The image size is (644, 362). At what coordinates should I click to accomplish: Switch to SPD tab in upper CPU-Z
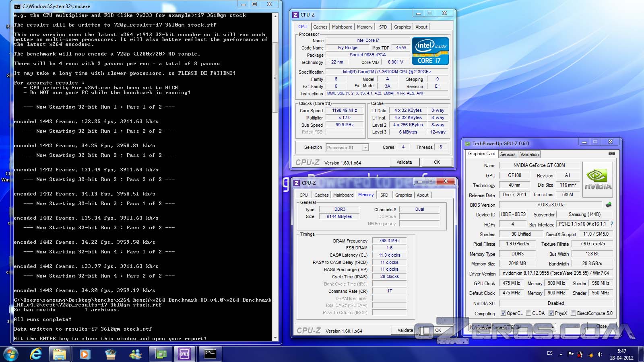click(x=383, y=27)
